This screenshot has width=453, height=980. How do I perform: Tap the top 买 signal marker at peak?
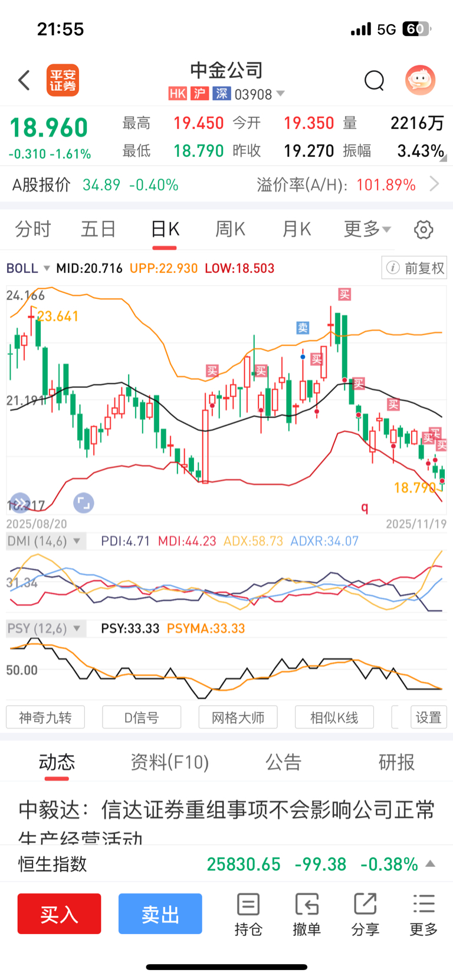[344, 294]
